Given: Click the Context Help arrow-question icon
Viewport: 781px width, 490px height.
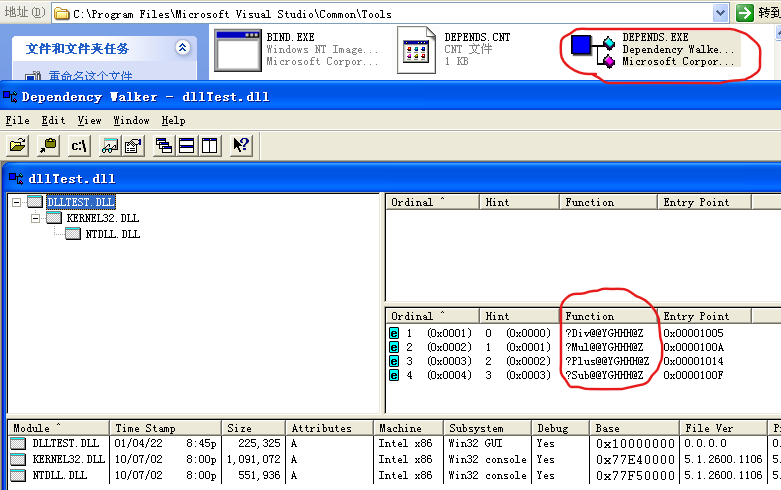Looking at the screenshot, I should point(242,145).
